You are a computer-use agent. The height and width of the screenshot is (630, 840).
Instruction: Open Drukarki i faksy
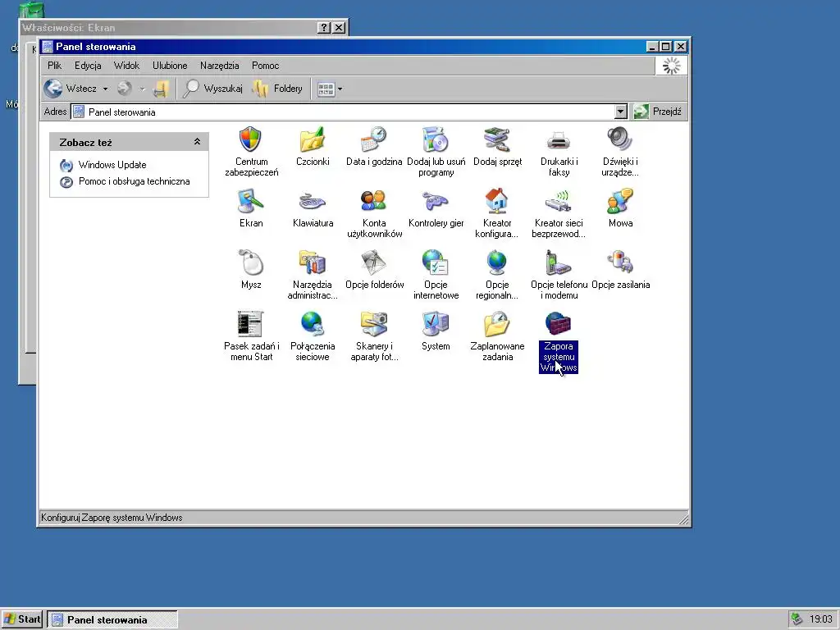(x=559, y=151)
